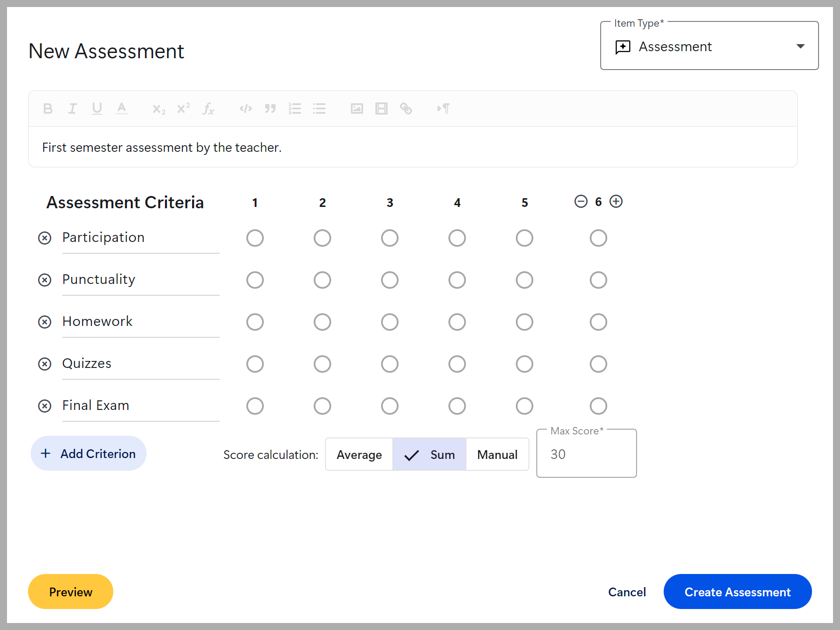Toggle bold formatting in editor toolbar
Viewport: 840px width, 630px height.
(48, 108)
